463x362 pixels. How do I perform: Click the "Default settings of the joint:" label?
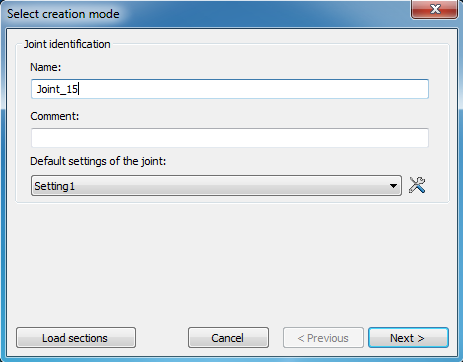point(98,161)
